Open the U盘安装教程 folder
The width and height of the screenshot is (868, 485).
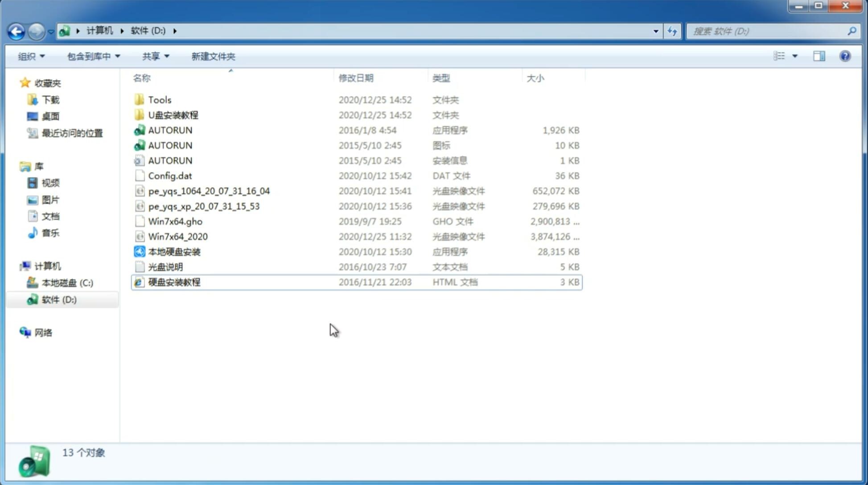coord(173,115)
